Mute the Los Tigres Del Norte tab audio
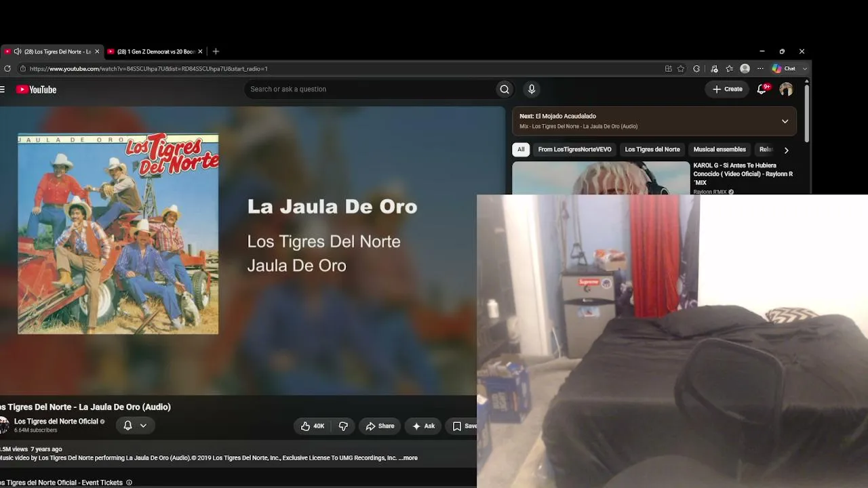The image size is (868, 488). 18,52
